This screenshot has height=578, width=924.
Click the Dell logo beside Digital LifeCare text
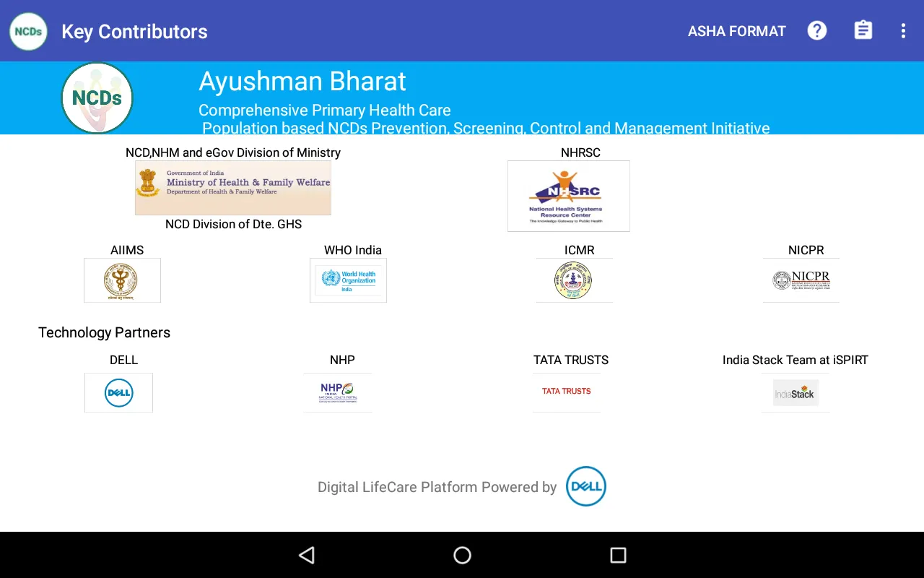click(x=585, y=486)
